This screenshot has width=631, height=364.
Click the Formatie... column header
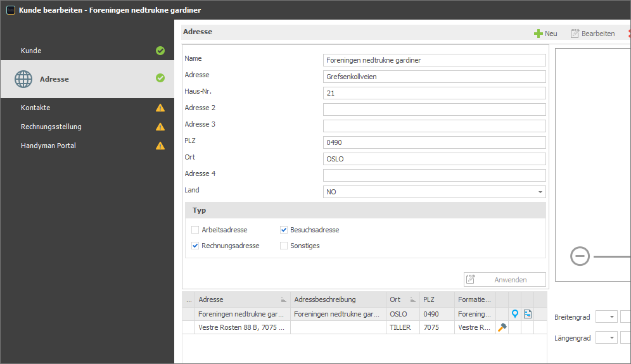[x=475, y=299]
